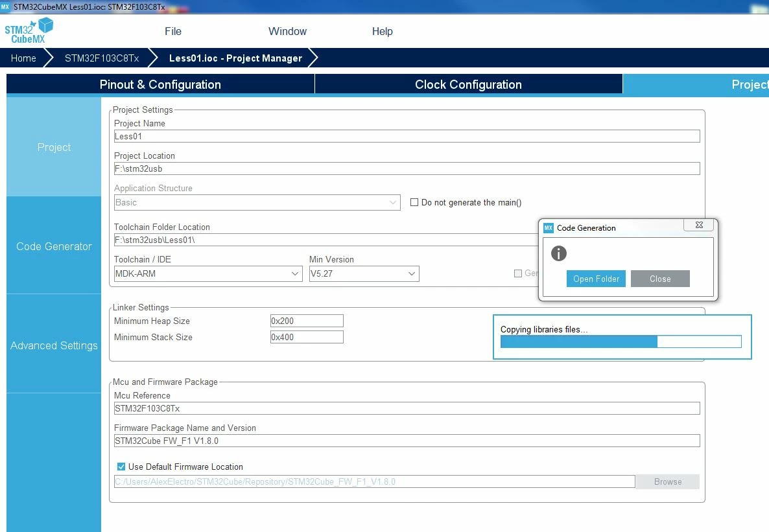Open the Toolchain / IDE MDK-ARM dropdown
769x532 pixels.
tap(208, 273)
